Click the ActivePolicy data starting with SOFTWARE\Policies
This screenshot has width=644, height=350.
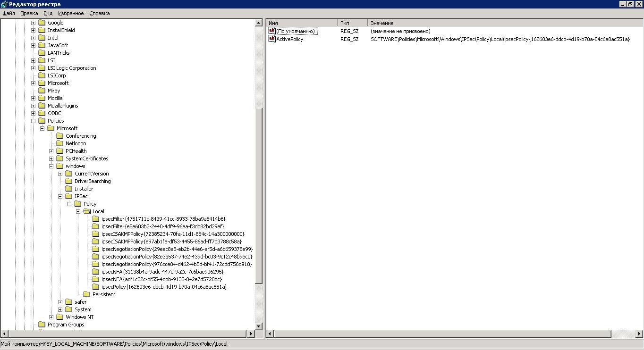pyautogui.click(x=500, y=39)
